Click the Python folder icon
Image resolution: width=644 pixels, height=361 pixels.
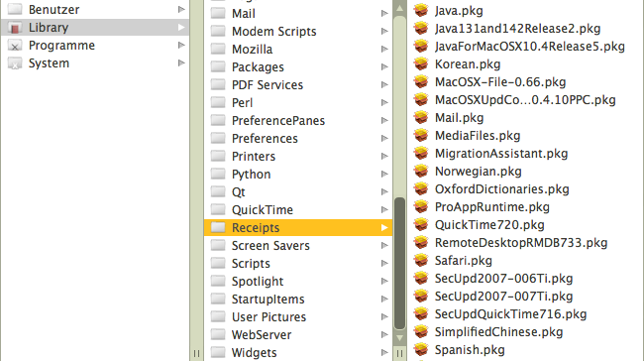[x=218, y=174]
